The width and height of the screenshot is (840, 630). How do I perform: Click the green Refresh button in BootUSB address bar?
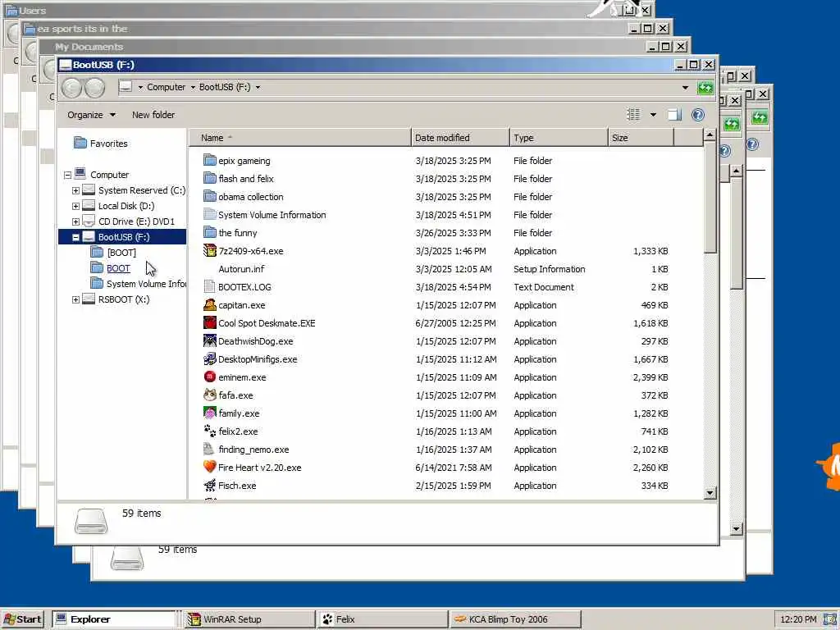[x=705, y=87]
